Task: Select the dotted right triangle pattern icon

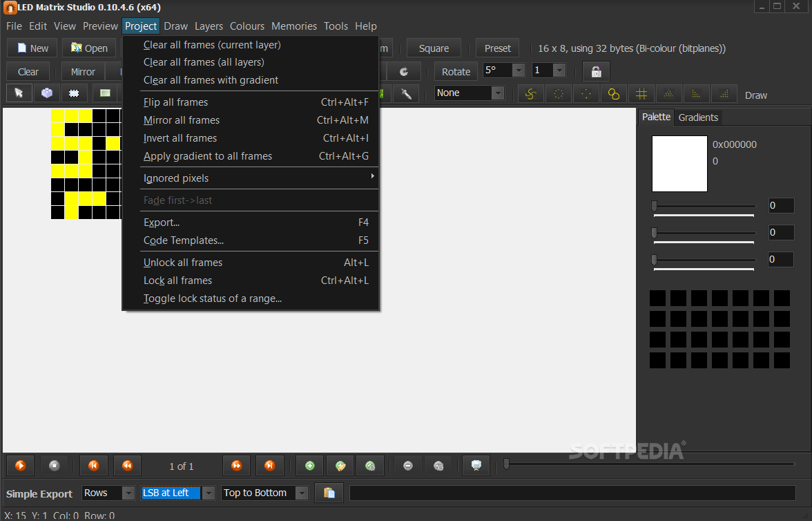Action: (x=724, y=94)
